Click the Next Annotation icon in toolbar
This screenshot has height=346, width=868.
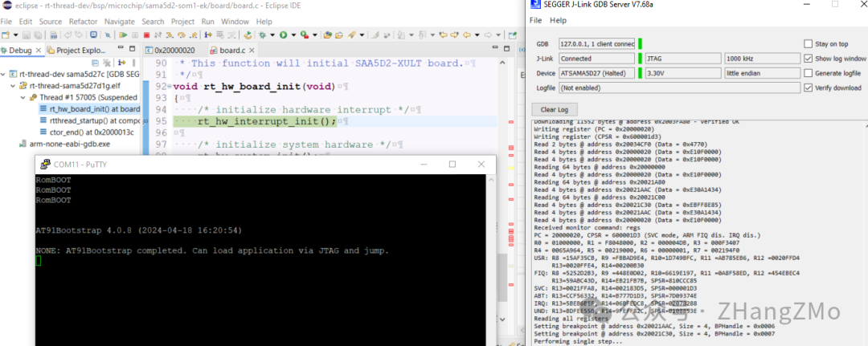(x=400, y=35)
